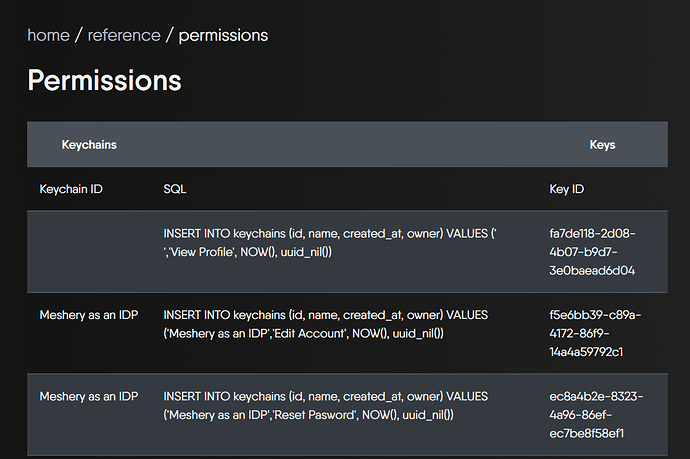Select the Edit Account SQL statement
Image resolution: width=690 pixels, height=459 pixels.
pyautogui.click(x=326, y=324)
